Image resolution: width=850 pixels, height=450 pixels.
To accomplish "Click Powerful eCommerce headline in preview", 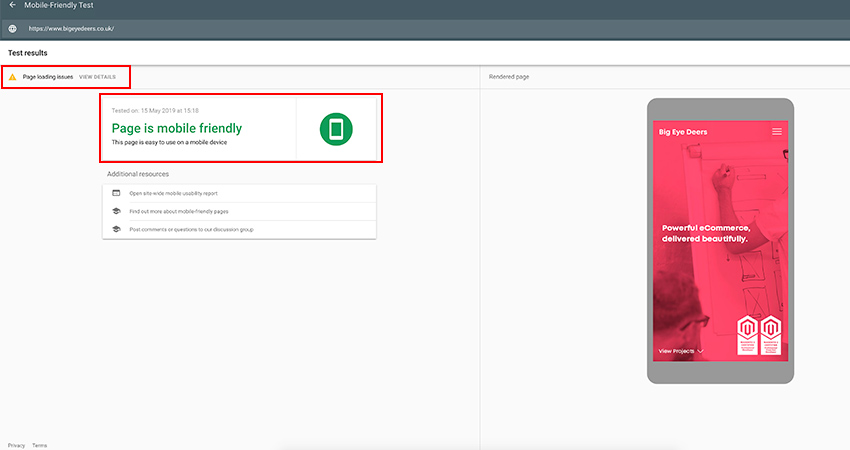I will pos(706,233).
